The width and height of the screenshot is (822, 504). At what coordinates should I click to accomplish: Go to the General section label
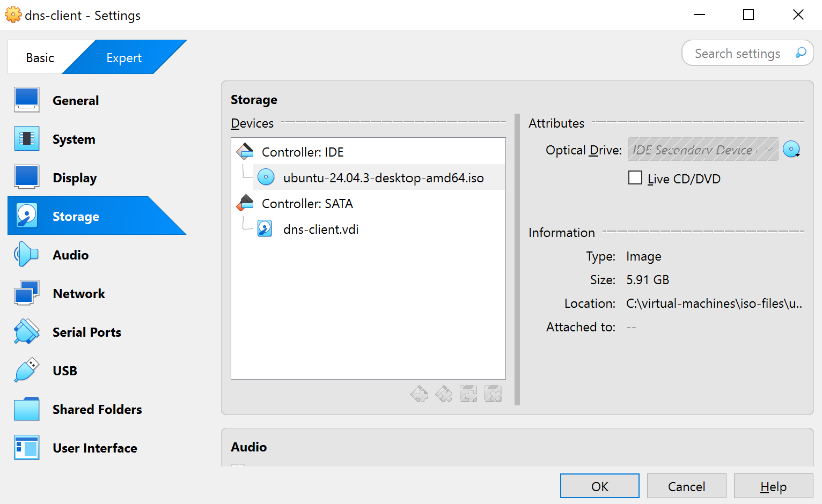(76, 101)
